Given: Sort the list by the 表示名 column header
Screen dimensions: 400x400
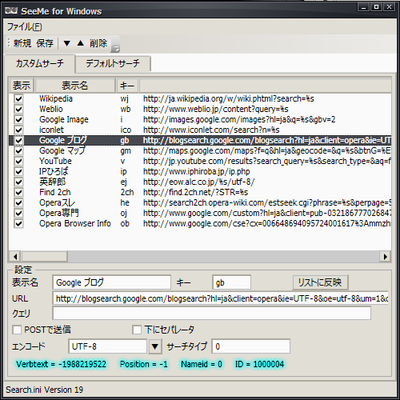Looking at the screenshot, I should coord(75,86).
